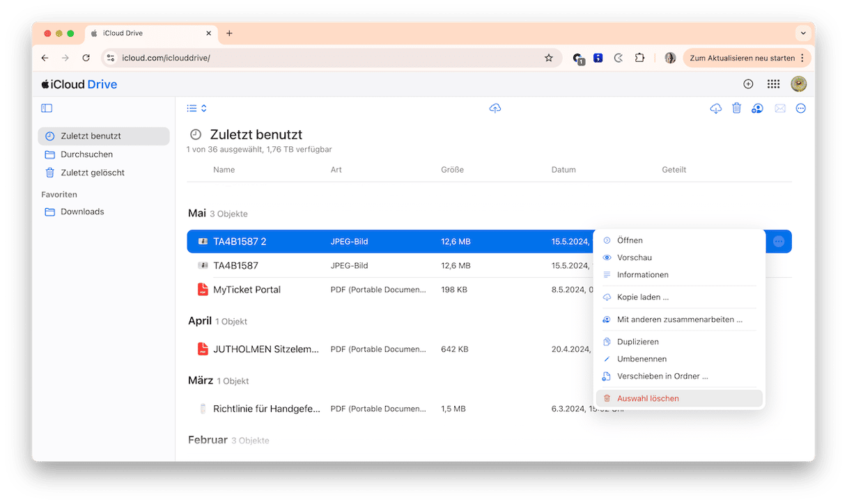Click the email envelope toolbar icon
The width and height of the screenshot is (847, 504).
click(x=780, y=108)
